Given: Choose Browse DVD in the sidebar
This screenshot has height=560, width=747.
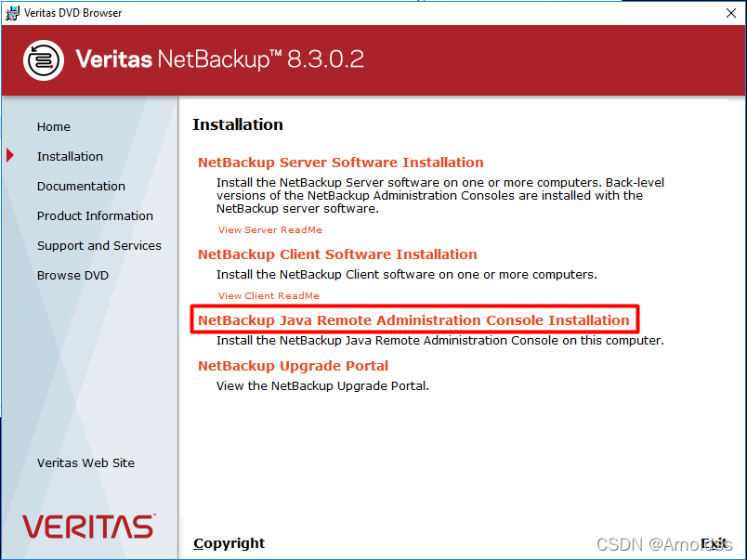Looking at the screenshot, I should pyautogui.click(x=72, y=275).
